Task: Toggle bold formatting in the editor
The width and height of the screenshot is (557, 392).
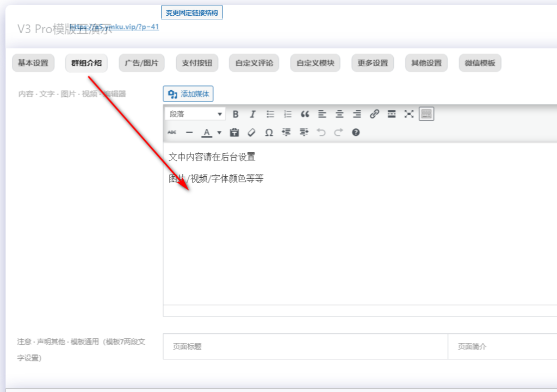Action: (x=236, y=114)
